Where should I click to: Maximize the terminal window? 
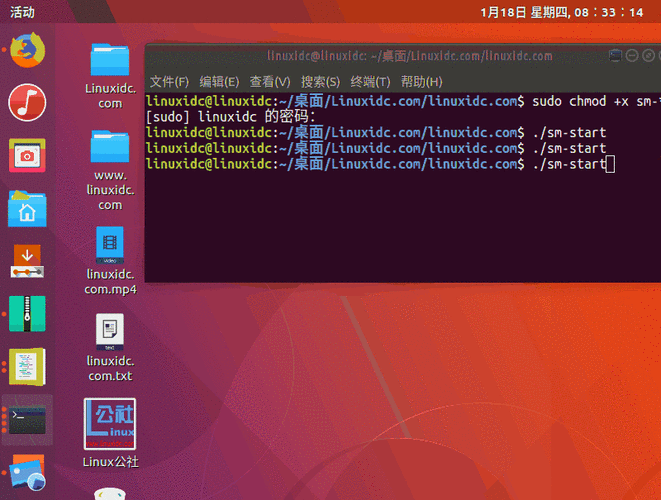648,56
